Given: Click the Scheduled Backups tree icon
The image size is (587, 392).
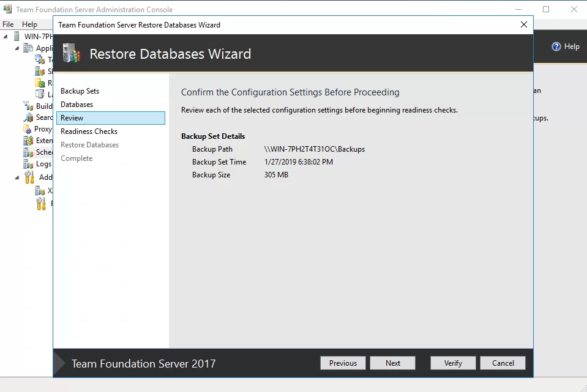Looking at the screenshot, I should (28, 152).
